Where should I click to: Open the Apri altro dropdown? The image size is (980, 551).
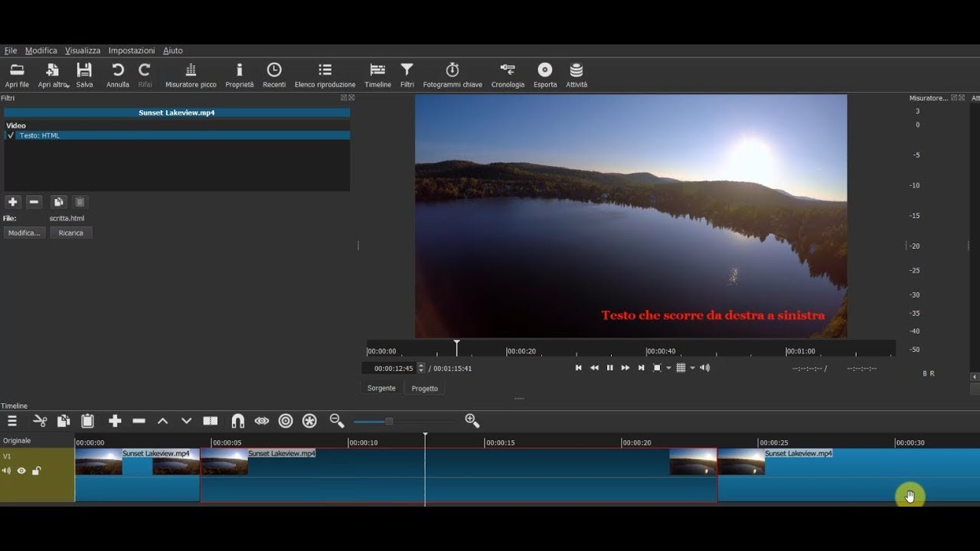(53, 74)
